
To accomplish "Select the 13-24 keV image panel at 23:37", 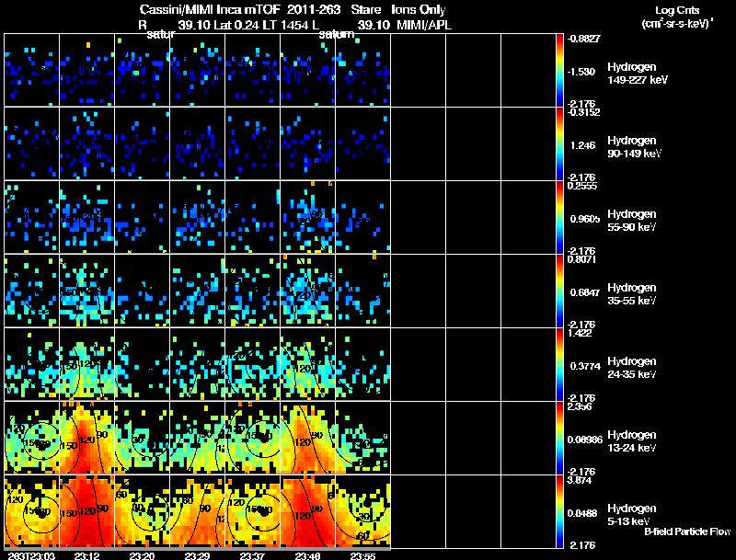I will coord(252,438).
